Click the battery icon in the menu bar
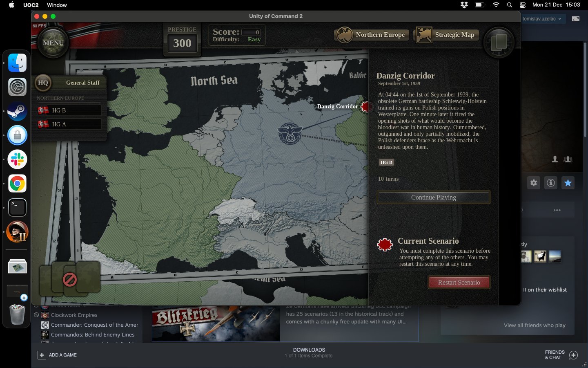 point(480,5)
